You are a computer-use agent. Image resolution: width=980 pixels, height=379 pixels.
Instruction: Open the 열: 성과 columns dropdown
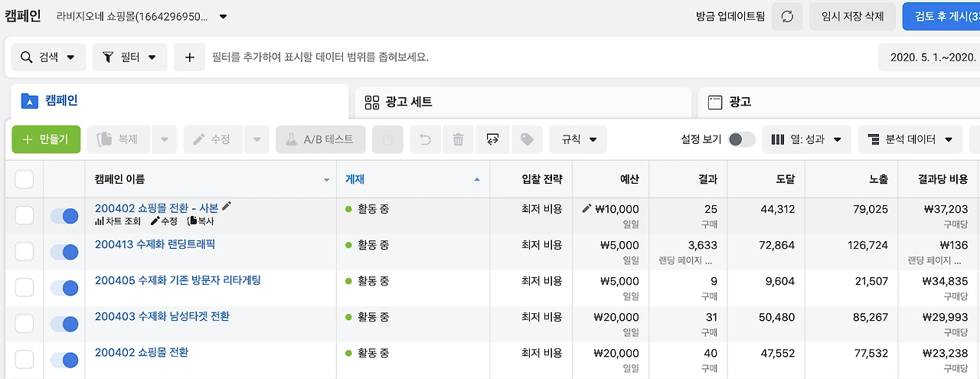(x=806, y=139)
